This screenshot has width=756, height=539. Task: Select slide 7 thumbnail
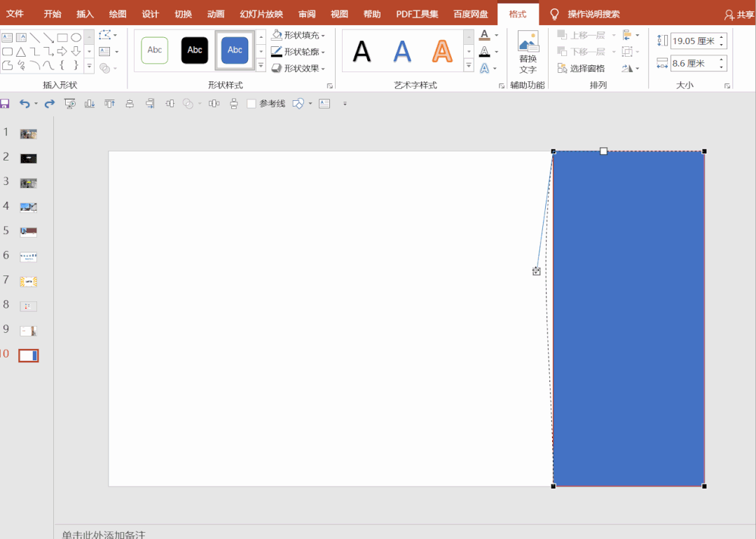pos(29,282)
